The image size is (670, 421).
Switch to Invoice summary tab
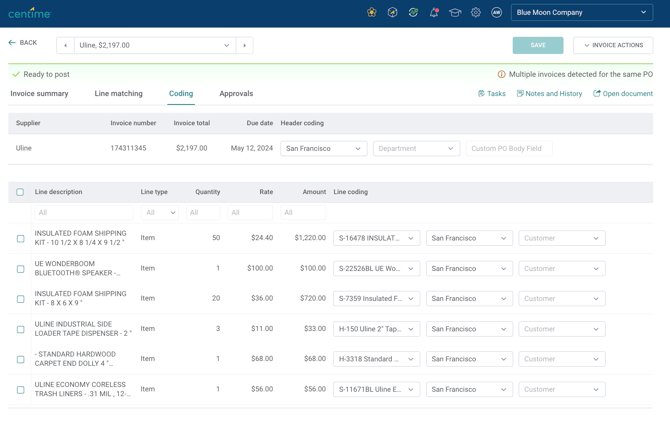[x=39, y=94]
